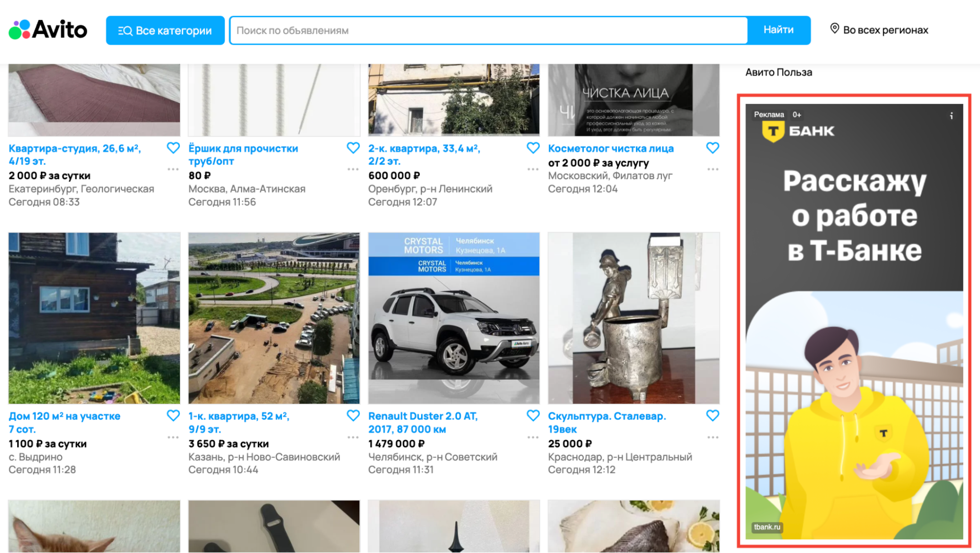View the white Renault Duster photo
The image size is (980, 553).
click(454, 318)
